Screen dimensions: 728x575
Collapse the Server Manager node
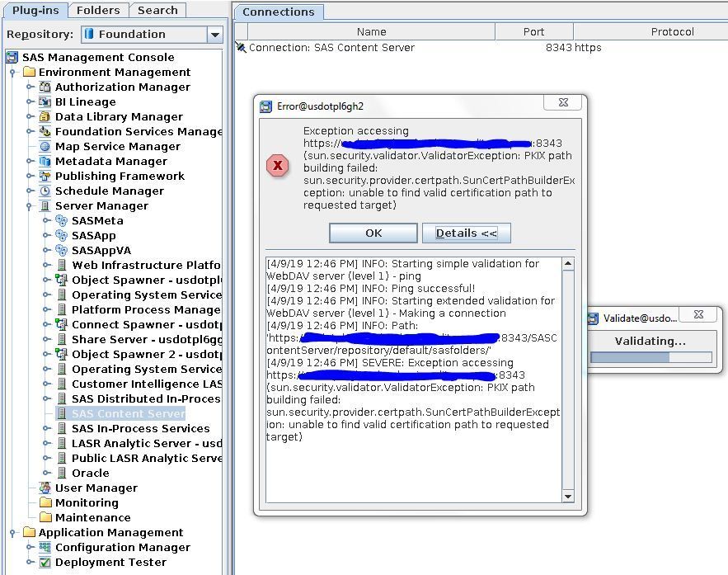coord(29,205)
